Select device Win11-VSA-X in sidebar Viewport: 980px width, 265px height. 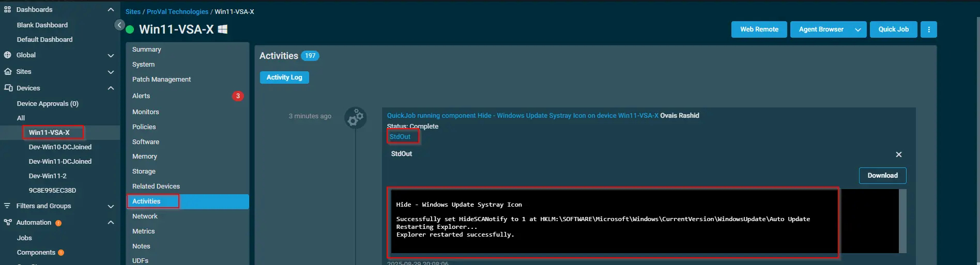49,133
